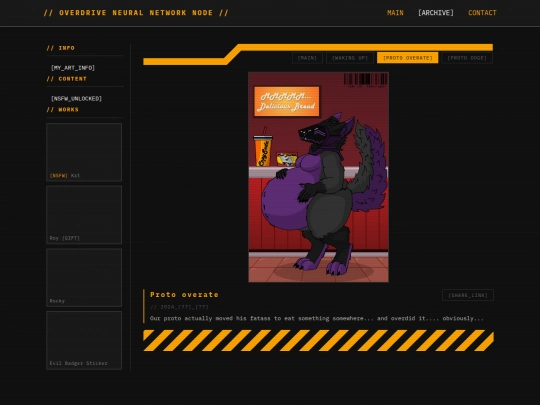
Task: Go to the CONTACT page
Action: click(482, 13)
